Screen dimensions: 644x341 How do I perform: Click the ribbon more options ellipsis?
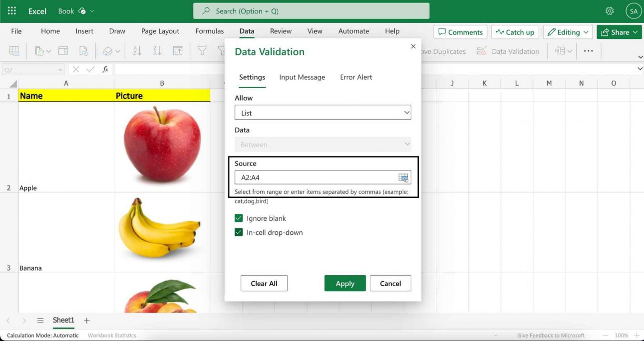tap(588, 51)
